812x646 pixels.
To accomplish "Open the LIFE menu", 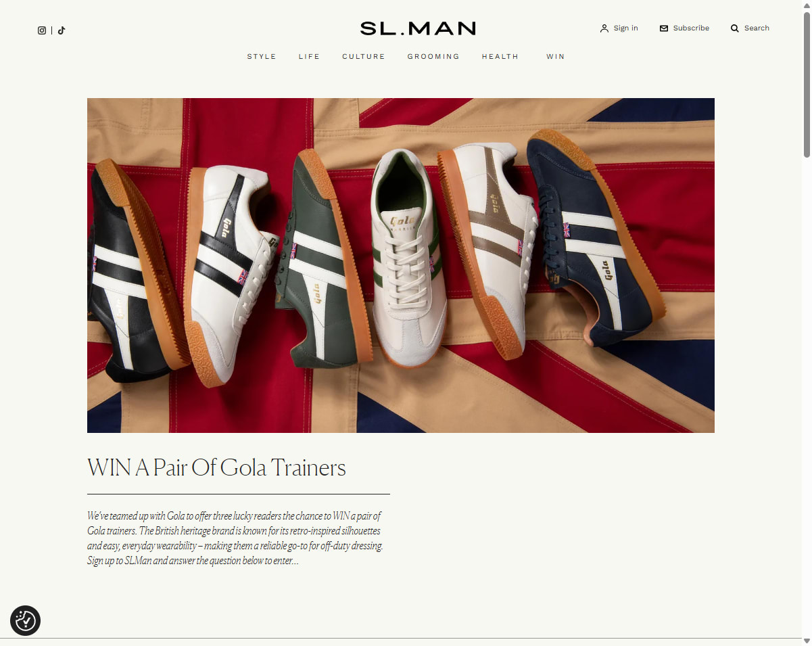I will tap(310, 57).
